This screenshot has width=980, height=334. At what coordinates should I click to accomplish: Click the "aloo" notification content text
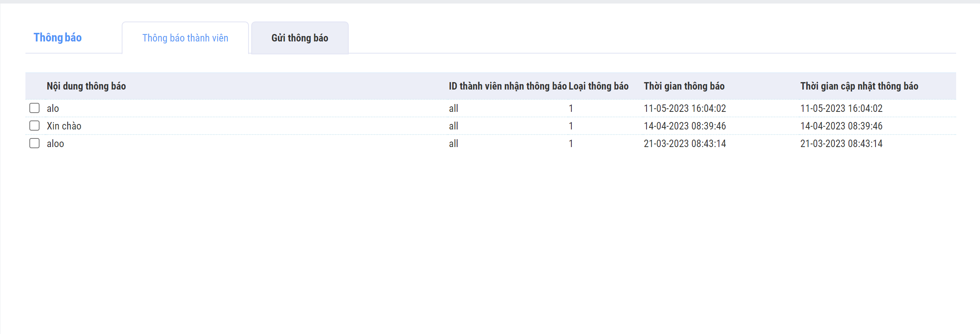(x=55, y=144)
